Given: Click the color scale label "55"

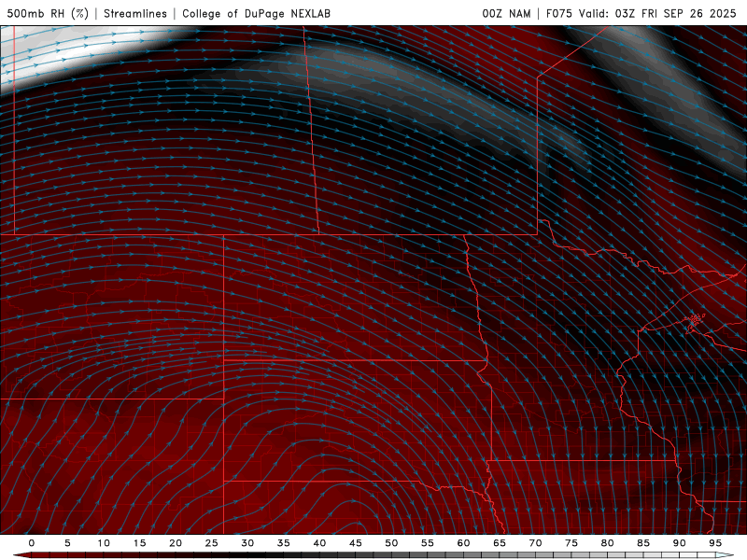Looking at the screenshot, I should (428, 543).
